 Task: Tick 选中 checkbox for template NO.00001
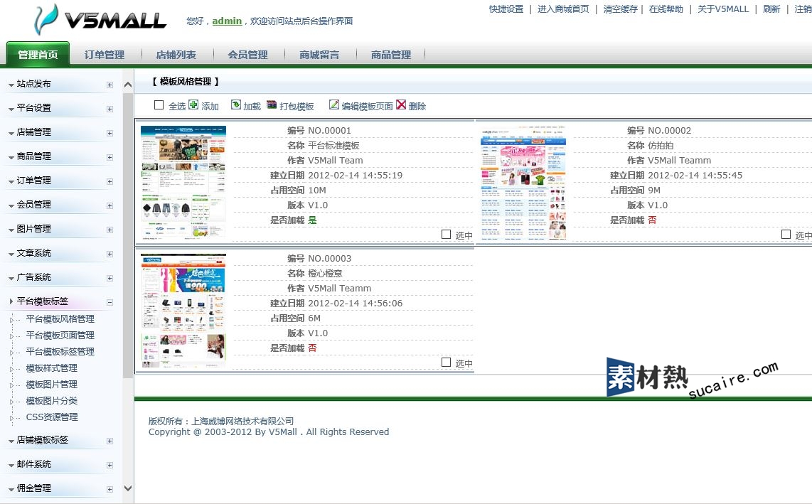pos(446,234)
